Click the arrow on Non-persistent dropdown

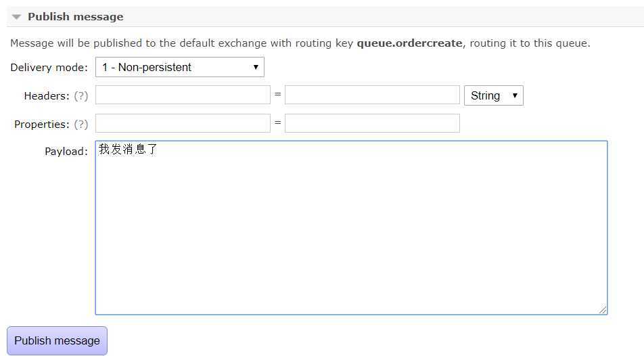[x=256, y=67]
